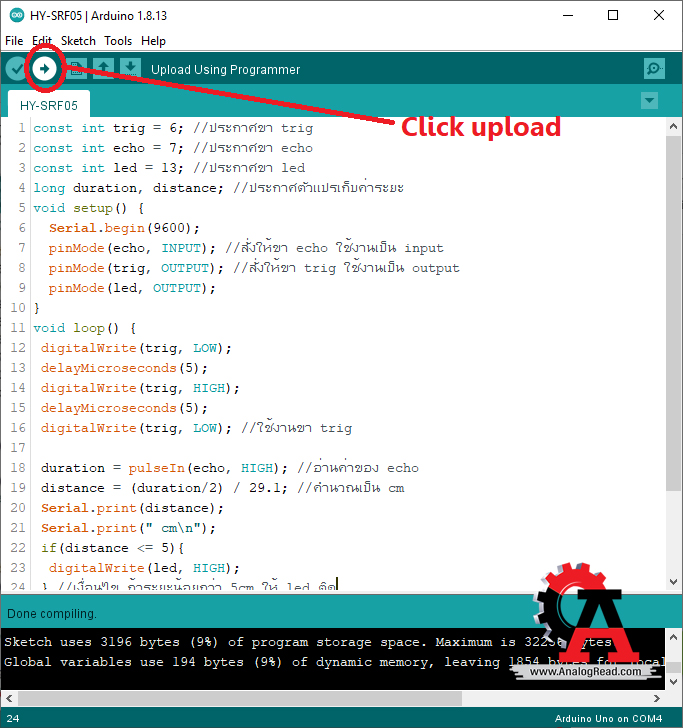The width and height of the screenshot is (683, 728).
Task: Click console scrollbar down arrow
Action: [673, 682]
